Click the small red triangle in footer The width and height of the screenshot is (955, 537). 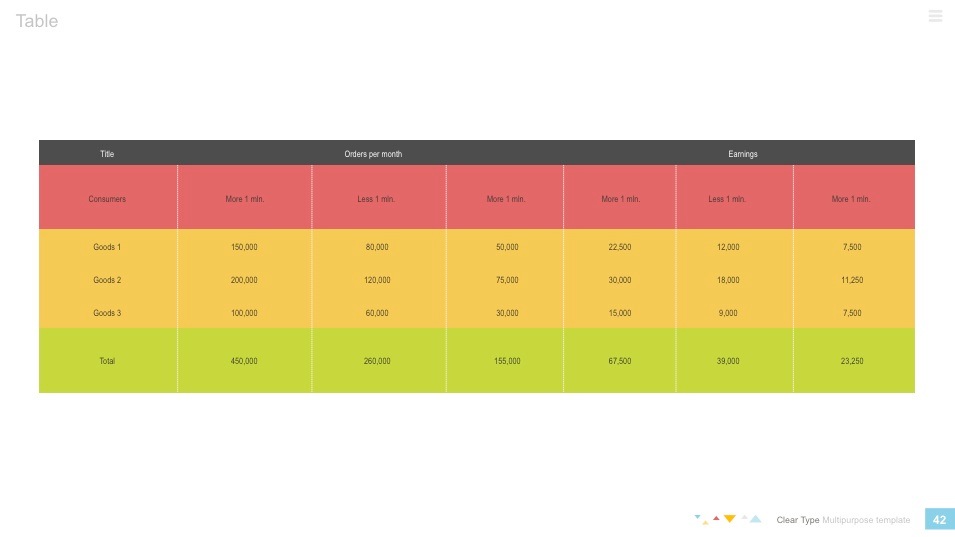(716, 517)
